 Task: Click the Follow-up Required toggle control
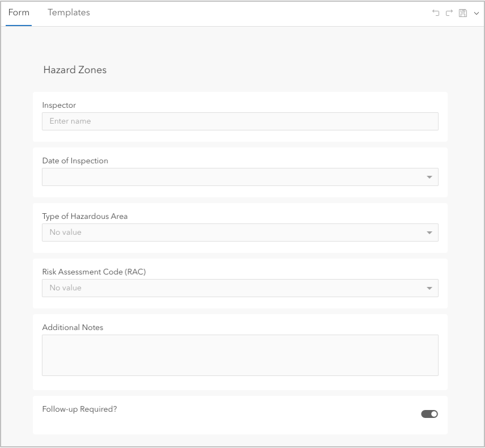429,414
